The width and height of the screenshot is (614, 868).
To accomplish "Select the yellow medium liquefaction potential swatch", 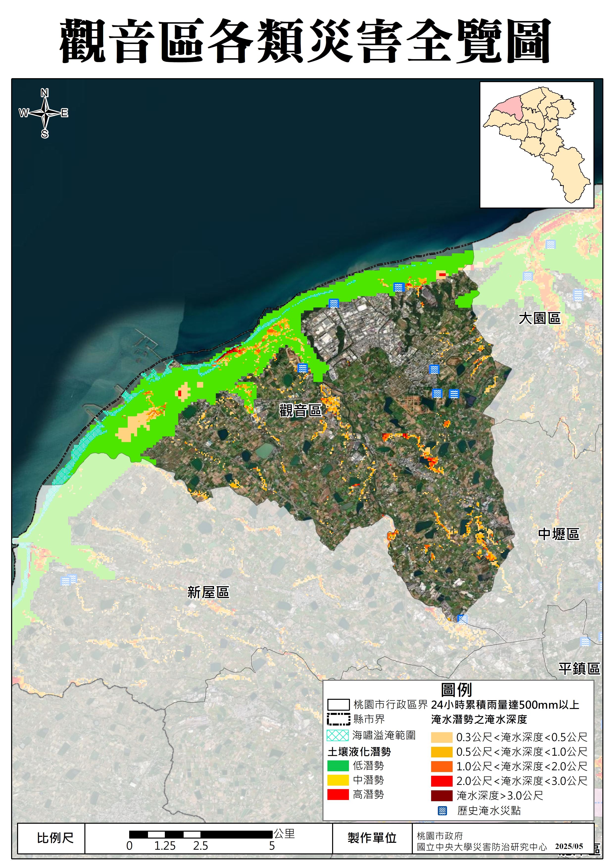I will point(338,780).
